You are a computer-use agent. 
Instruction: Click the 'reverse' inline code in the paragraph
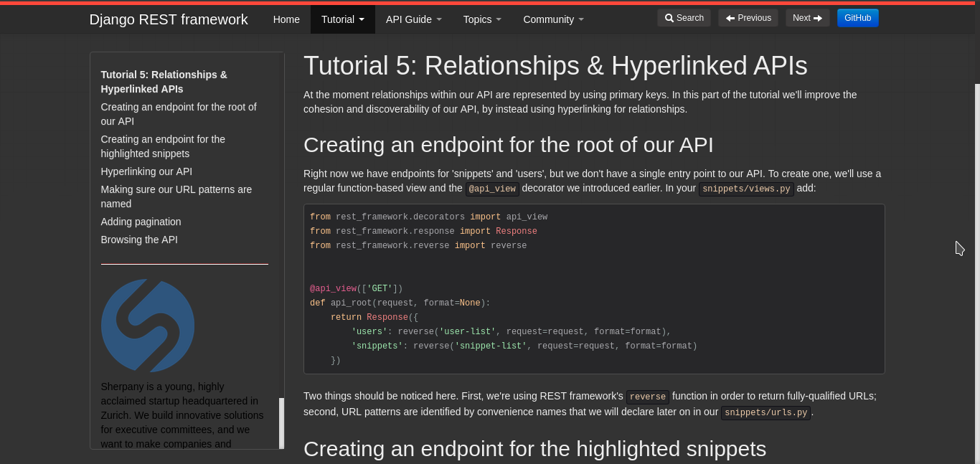point(648,397)
